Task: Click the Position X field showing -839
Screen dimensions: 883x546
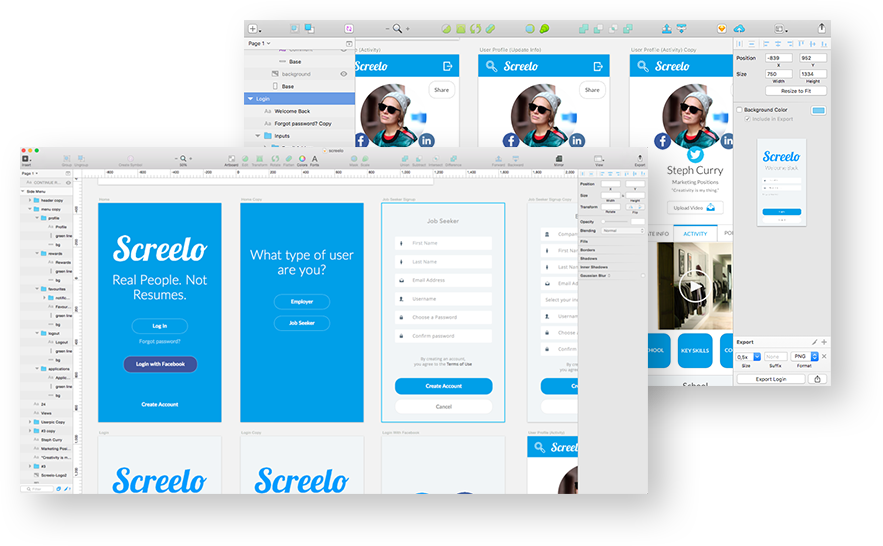Action: pos(778,58)
